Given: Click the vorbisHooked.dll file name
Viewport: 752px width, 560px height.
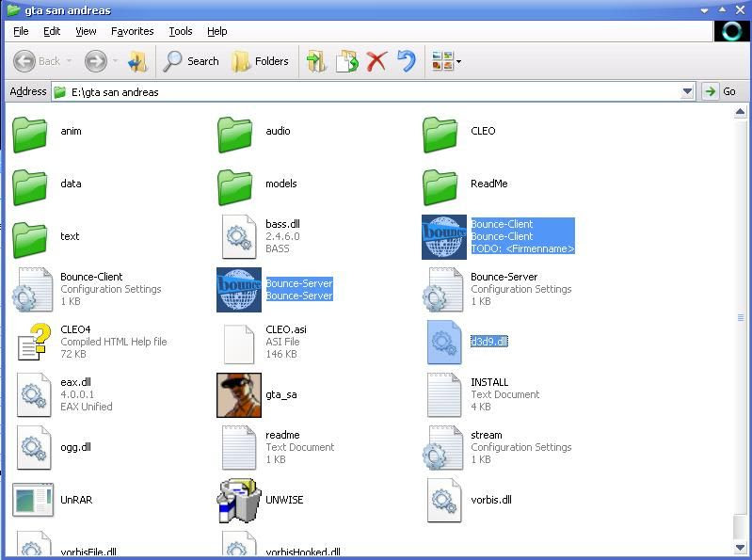Looking at the screenshot, I should click(303, 552).
